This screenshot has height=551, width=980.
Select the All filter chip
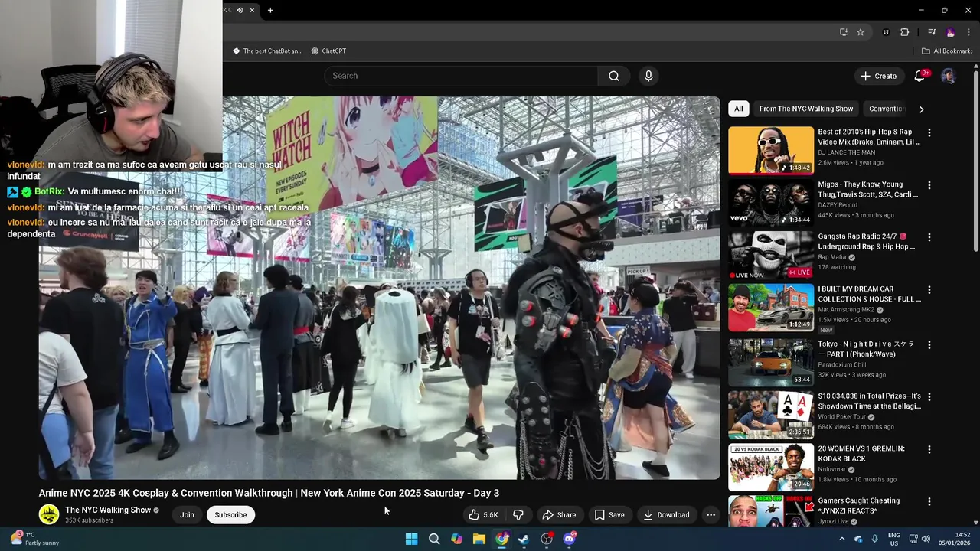[x=738, y=109]
